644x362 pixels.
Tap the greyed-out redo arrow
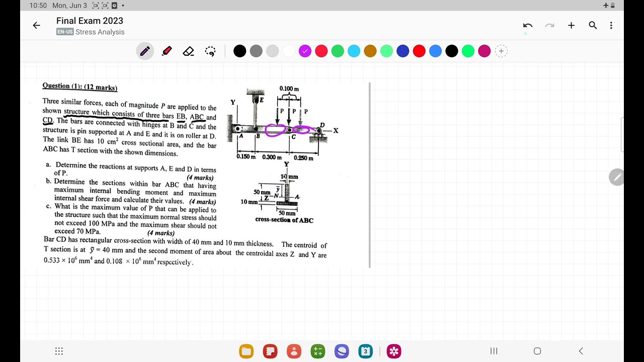point(549,26)
